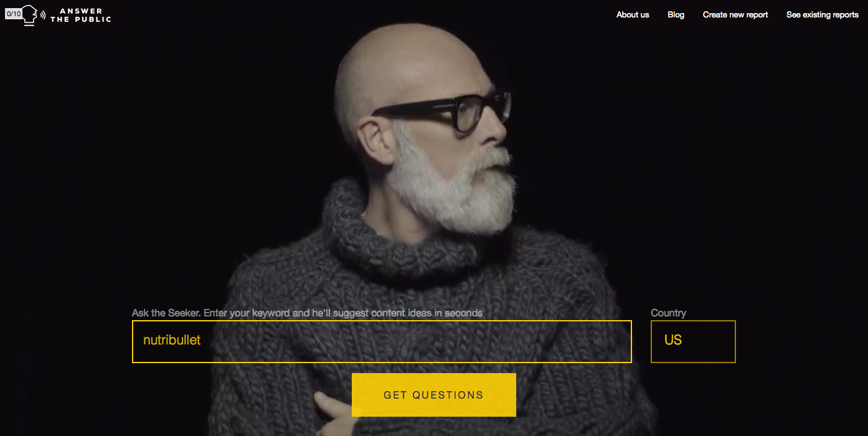Click the 0/10 counter badge
This screenshot has width=868, height=436.
pos(13,14)
